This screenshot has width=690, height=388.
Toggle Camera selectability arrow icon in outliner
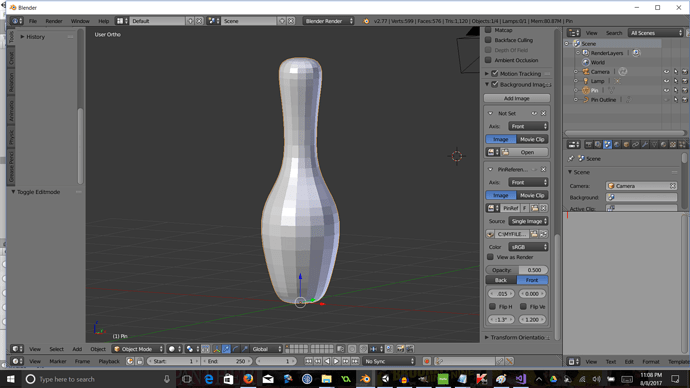[x=676, y=72]
